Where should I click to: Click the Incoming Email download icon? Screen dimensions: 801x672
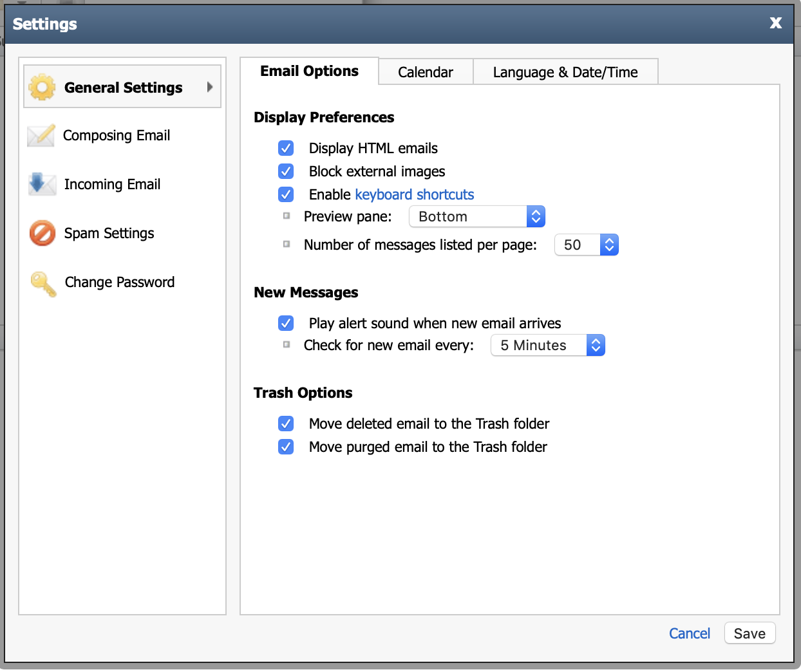pos(41,184)
